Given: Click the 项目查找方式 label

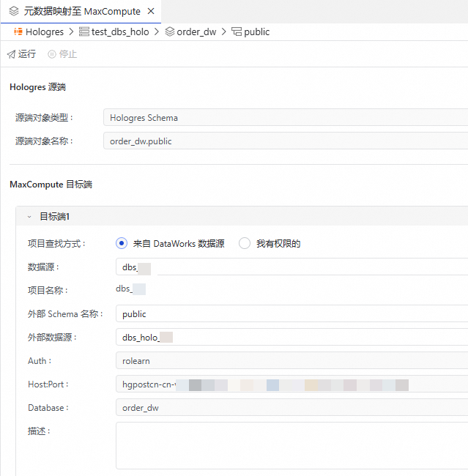Looking at the screenshot, I should coord(57,243).
